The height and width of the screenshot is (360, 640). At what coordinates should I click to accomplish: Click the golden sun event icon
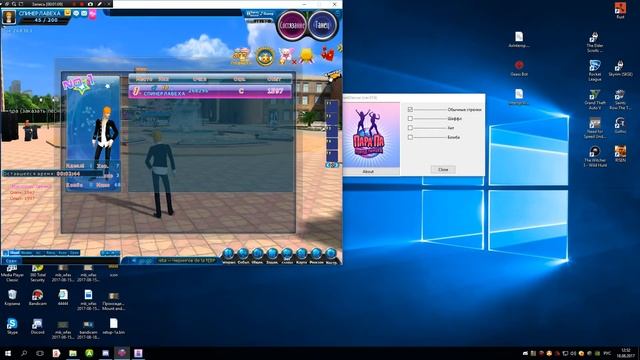307,56
